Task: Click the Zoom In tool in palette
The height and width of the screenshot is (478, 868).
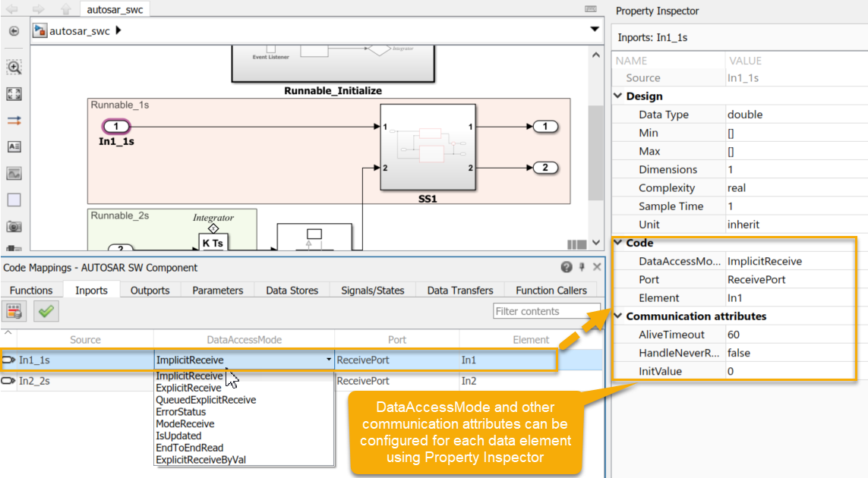Action: click(14, 68)
